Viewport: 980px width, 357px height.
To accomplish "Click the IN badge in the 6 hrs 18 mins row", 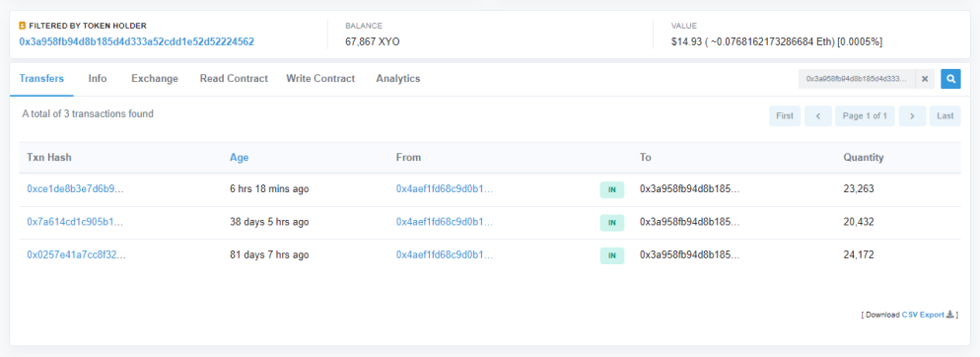I will (x=612, y=189).
